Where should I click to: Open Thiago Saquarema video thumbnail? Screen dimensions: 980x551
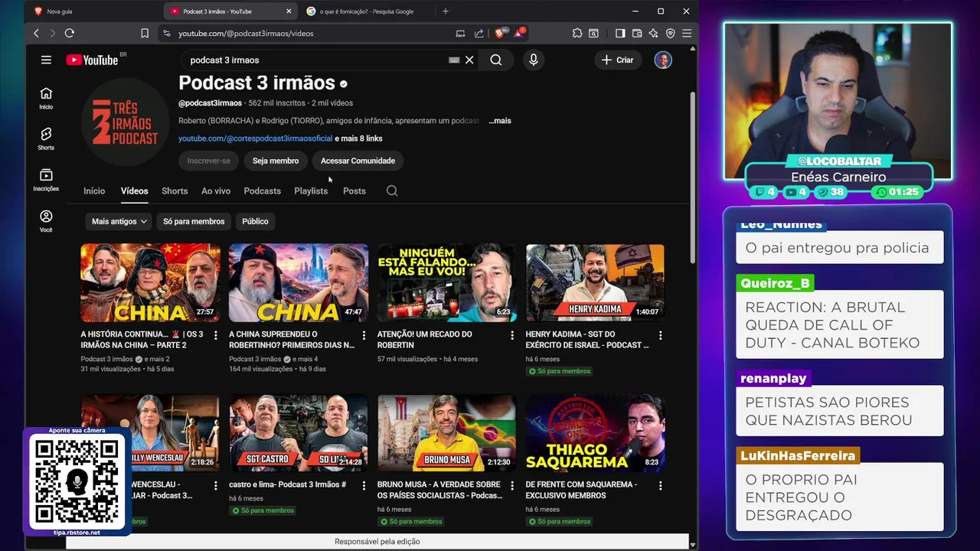595,433
